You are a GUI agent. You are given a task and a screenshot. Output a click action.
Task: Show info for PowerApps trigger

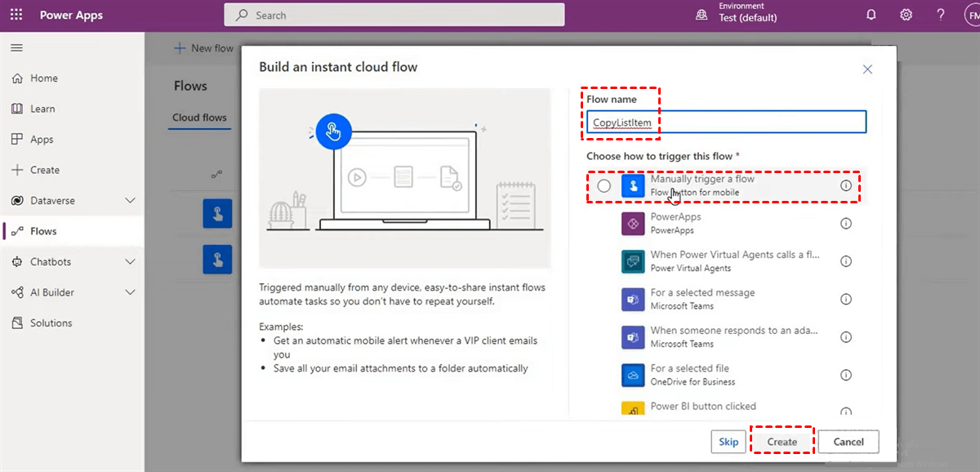(846, 224)
